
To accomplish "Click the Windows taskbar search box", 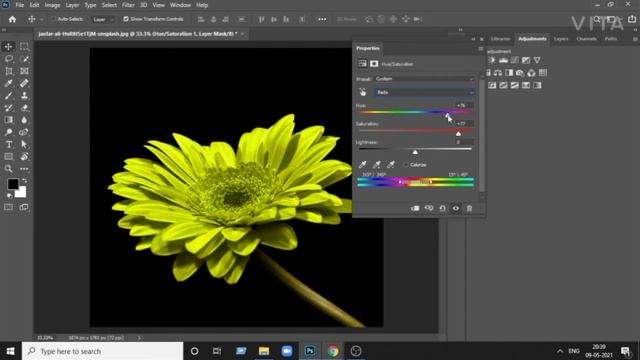I will (x=102, y=351).
